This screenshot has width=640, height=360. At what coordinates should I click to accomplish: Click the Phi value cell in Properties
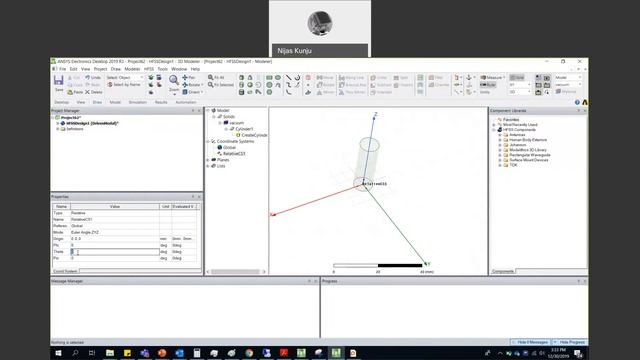(115, 245)
